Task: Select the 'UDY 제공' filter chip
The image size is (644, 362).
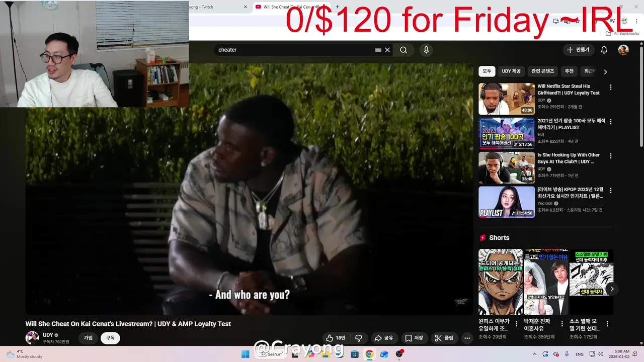Action: [511, 71]
